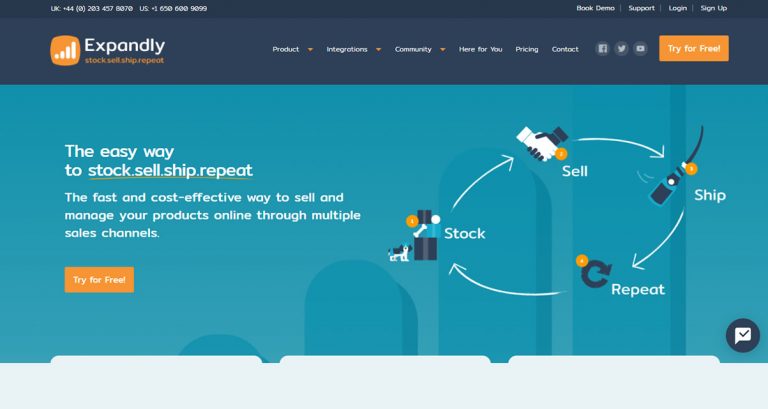
Task: Click the UK phone number
Action: 92,8
